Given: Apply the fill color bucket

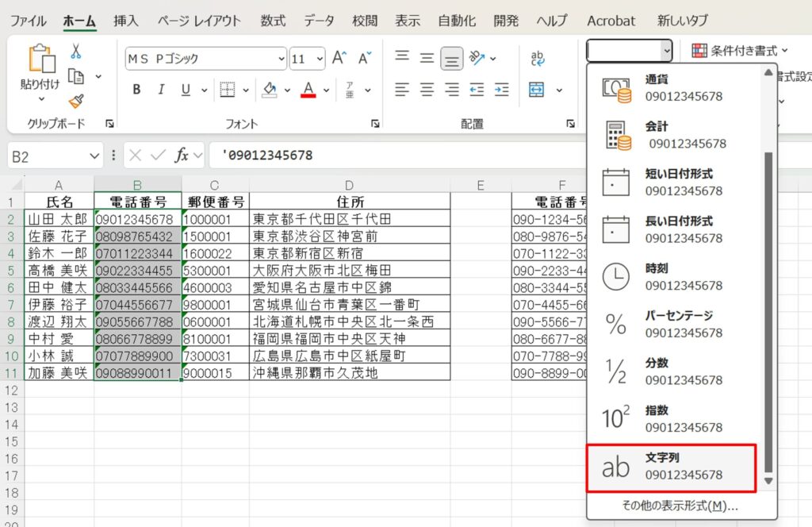Looking at the screenshot, I should click(270, 90).
